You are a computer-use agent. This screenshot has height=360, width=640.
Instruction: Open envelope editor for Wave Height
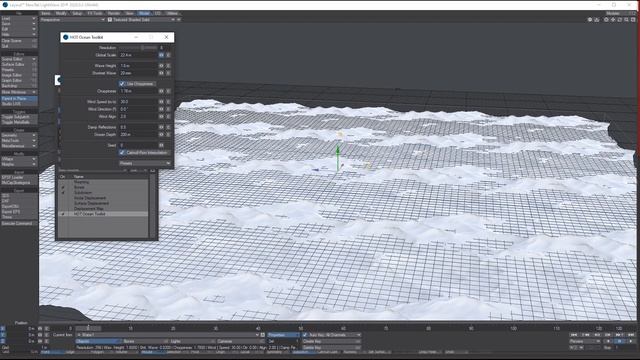pyautogui.click(x=161, y=65)
